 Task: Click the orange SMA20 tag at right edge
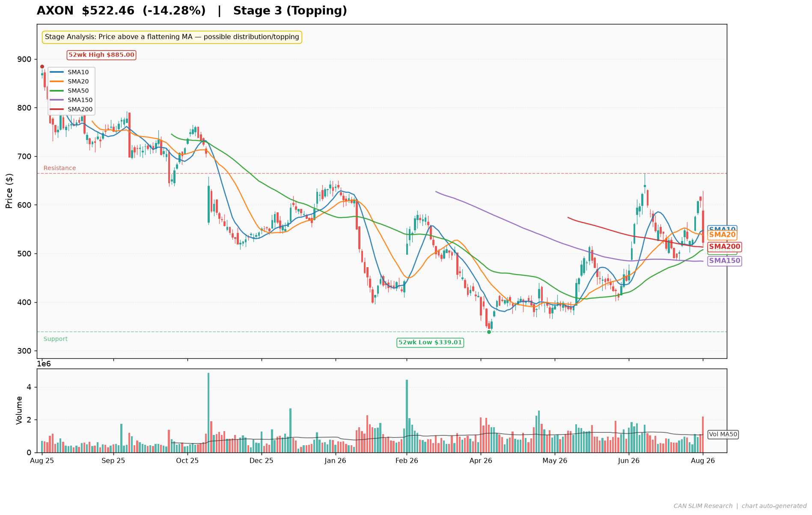pos(722,235)
